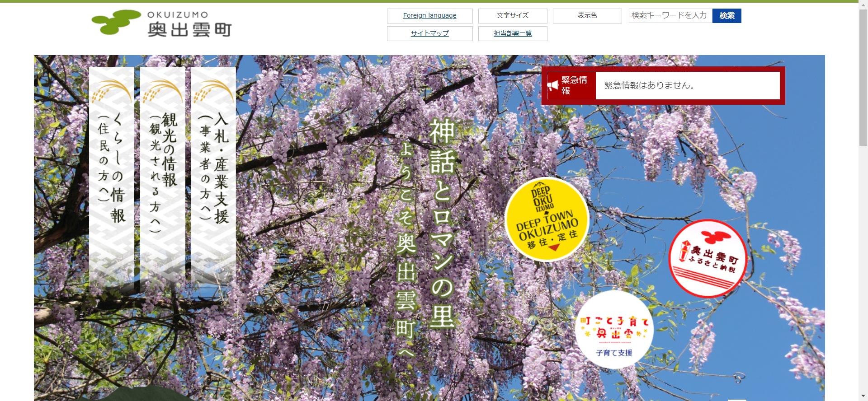This screenshot has width=868, height=401.
Task: Click 神話とロマンの里 headline text
Action: pyautogui.click(x=442, y=224)
